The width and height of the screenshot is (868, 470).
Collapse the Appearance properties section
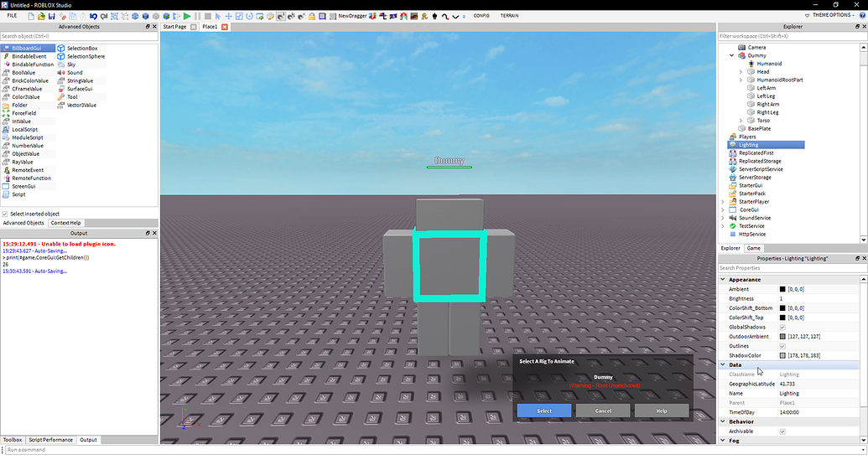click(x=722, y=280)
